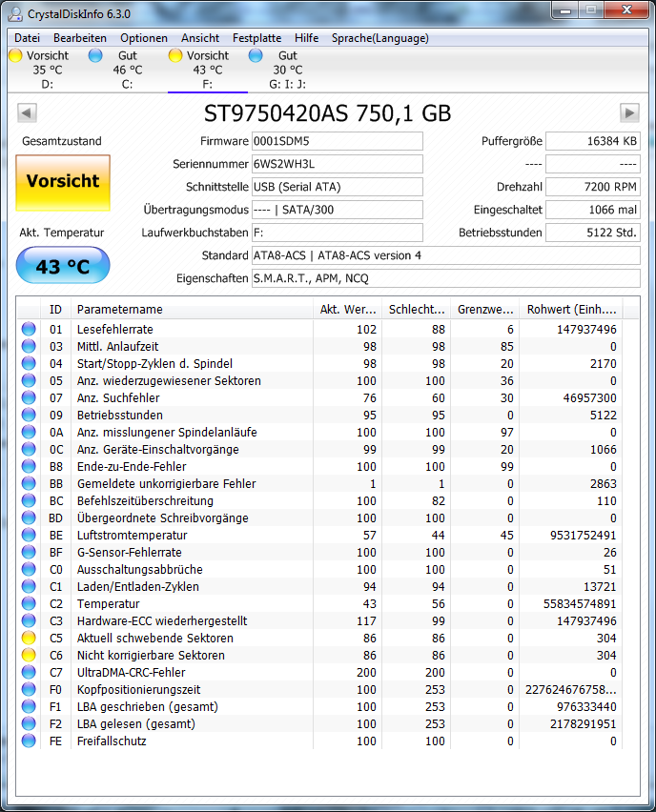Go to previous disk with left arrow
The height and width of the screenshot is (812, 656).
(x=27, y=112)
